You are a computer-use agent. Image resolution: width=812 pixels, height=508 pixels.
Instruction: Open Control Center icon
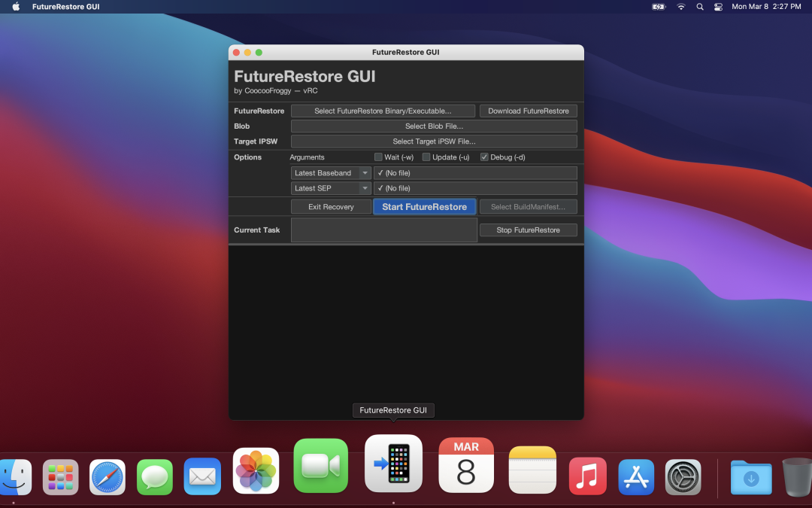[718, 7]
